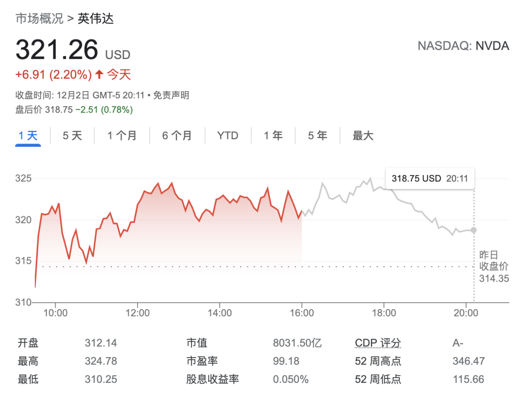Open the 免责声明 link
Screen dimensions: 532x398
(171, 95)
